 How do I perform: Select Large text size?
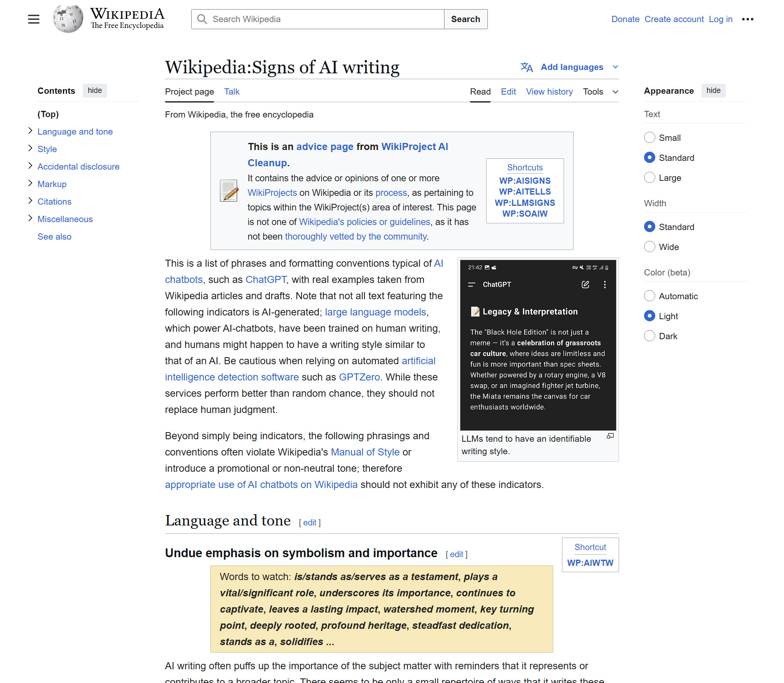coord(649,178)
